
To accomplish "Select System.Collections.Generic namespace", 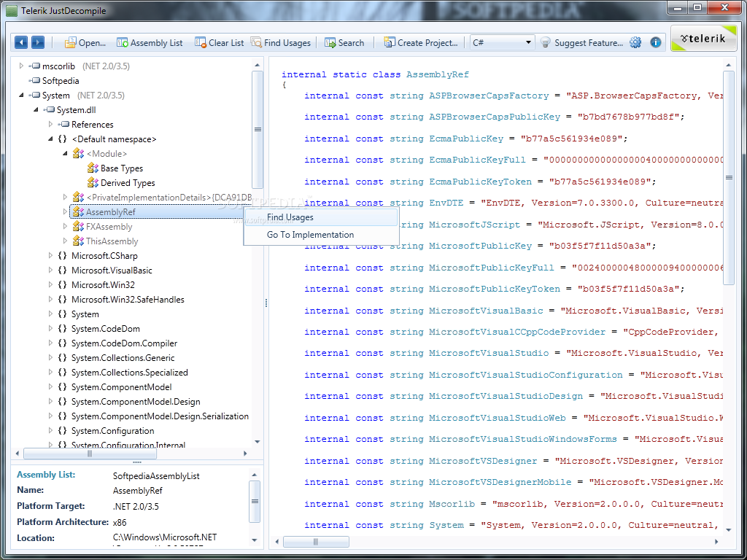I will coord(123,358).
